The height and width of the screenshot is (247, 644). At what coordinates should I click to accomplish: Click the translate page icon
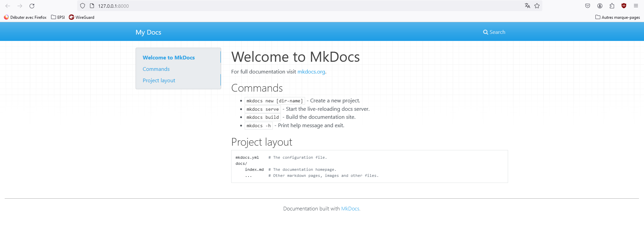527,6
